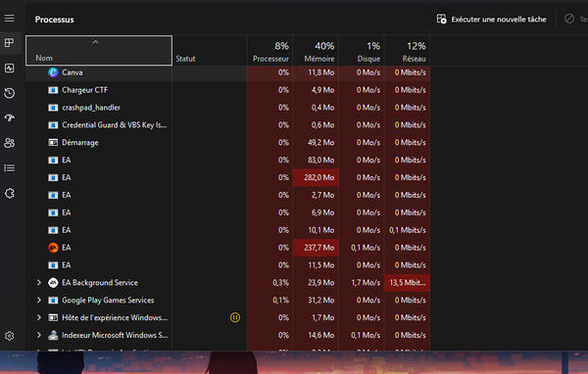The height and width of the screenshot is (374, 588).
Task: Expand the EA Background Service row
Action: [38, 283]
